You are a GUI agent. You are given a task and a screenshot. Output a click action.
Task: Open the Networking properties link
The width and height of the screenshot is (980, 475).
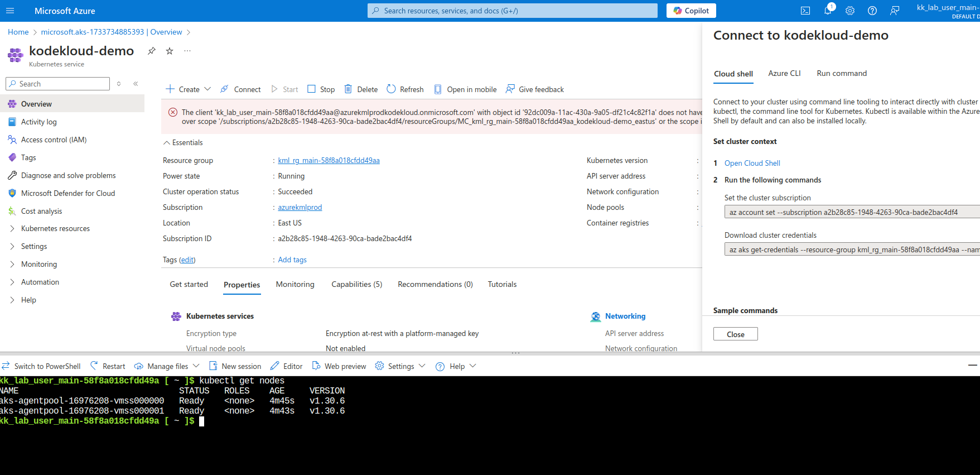point(625,316)
